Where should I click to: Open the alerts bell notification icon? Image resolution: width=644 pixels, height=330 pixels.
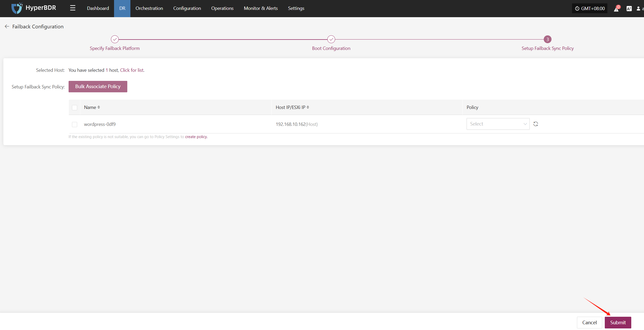pos(617,9)
